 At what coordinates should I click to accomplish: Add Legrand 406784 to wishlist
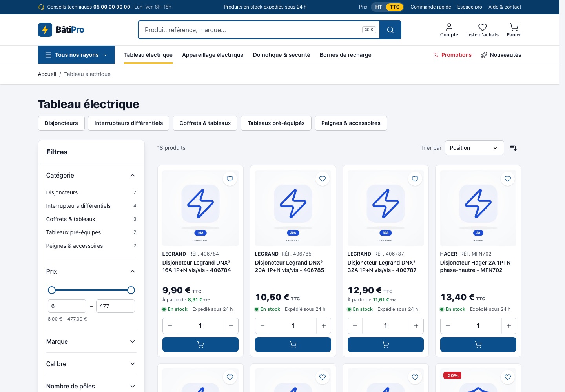[230, 179]
